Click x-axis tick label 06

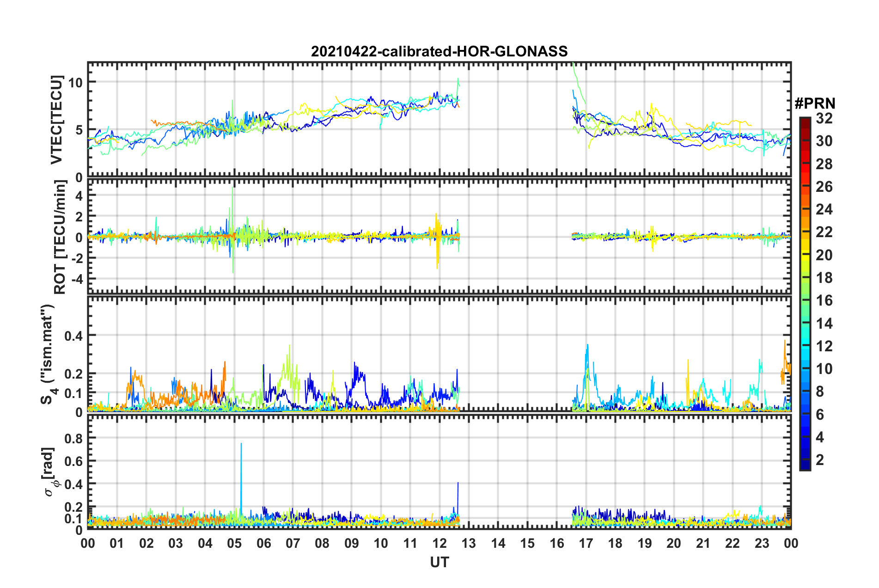pos(264,543)
